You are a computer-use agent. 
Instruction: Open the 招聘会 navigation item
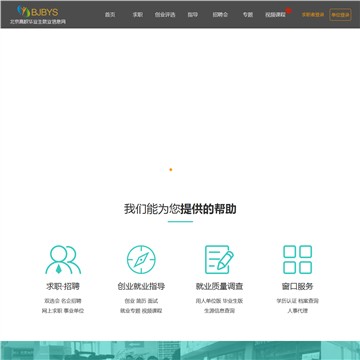pyautogui.click(x=220, y=15)
